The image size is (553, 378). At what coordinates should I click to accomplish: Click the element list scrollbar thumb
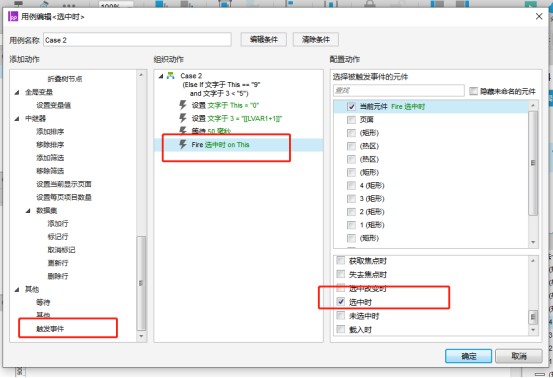click(x=533, y=163)
